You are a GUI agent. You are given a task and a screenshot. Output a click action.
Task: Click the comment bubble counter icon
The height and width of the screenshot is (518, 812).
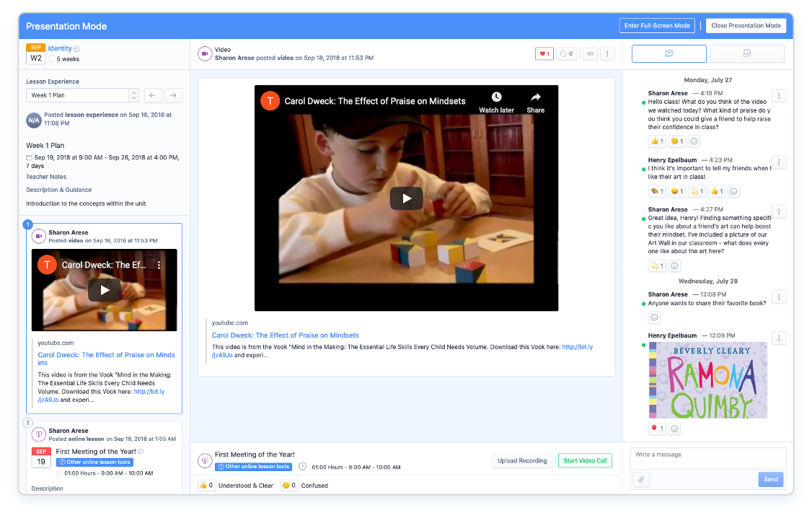pyautogui.click(x=567, y=53)
